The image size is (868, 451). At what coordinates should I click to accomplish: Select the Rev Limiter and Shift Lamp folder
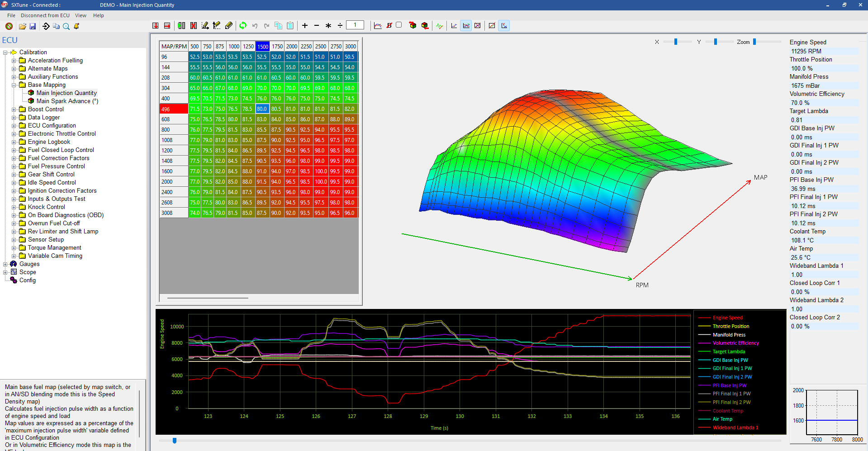(63, 232)
